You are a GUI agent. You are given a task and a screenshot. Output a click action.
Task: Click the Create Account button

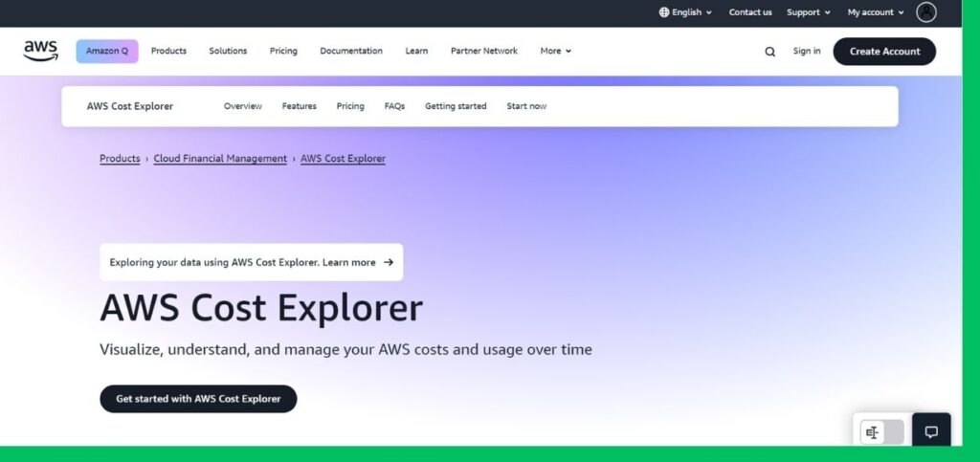884,52
